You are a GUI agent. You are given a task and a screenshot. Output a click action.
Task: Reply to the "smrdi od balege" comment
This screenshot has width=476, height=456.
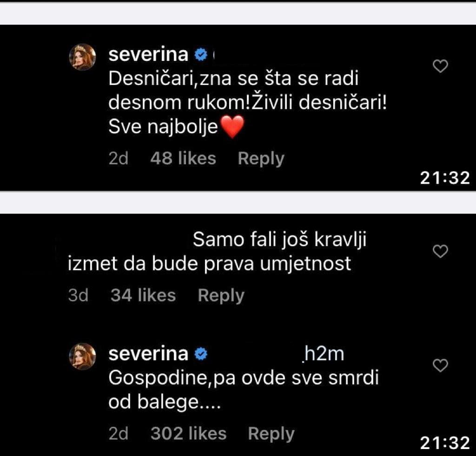[x=271, y=434]
